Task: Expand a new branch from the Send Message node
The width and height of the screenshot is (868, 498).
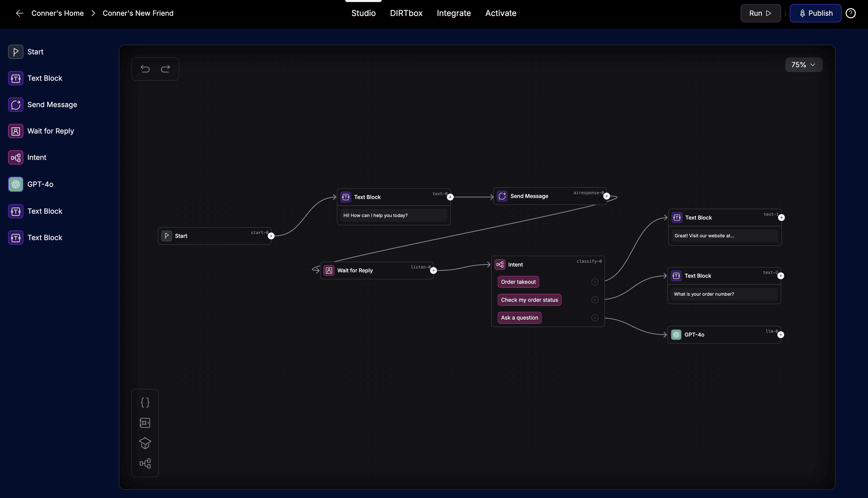Action: pyautogui.click(x=607, y=196)
